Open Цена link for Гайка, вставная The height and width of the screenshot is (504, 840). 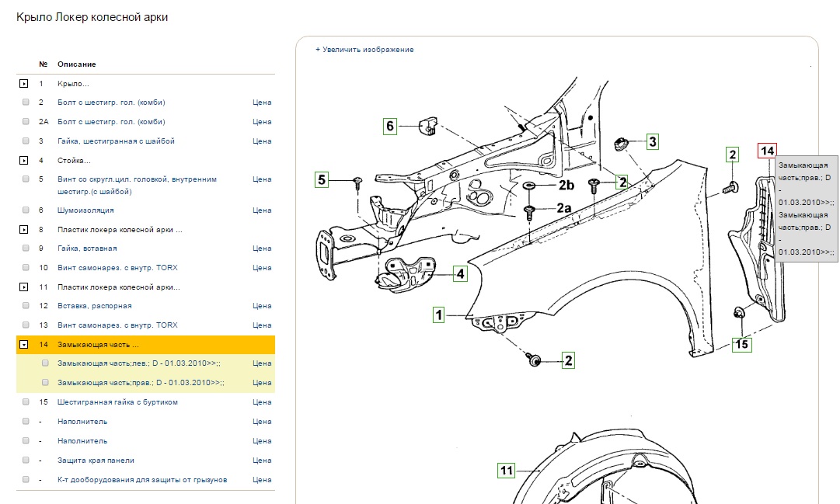(x=262, y=248)
